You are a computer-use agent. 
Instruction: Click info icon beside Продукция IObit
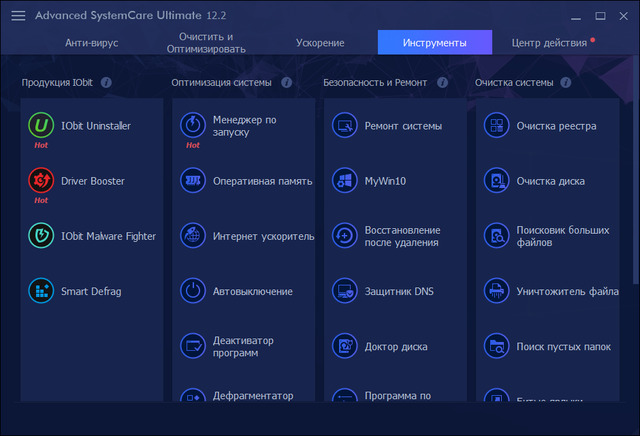[106, 82]
